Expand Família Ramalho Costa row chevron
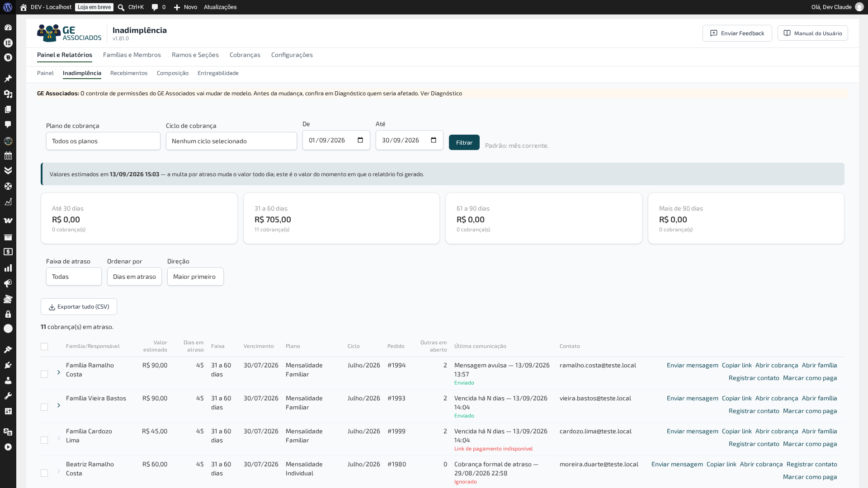The width and height of the screenshot is (868, 488). click(x=59, y=372)
